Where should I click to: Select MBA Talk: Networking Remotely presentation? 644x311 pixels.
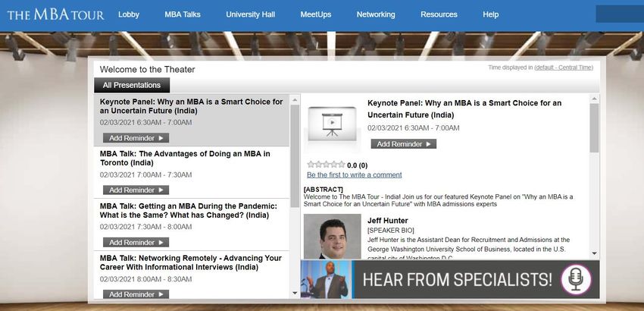192,275
